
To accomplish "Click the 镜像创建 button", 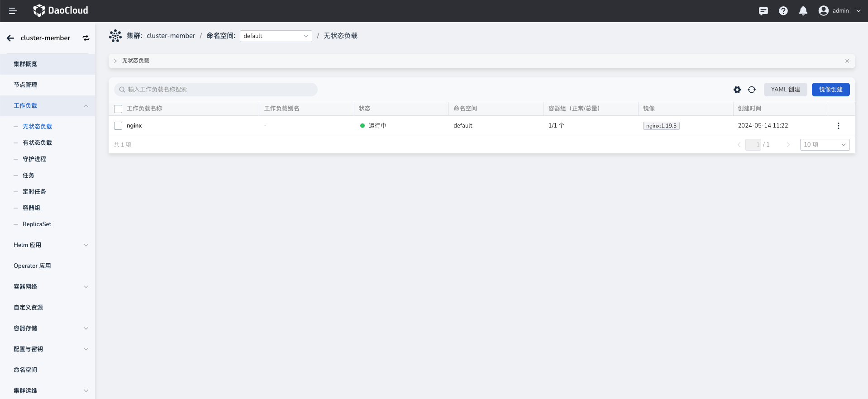I will click(830, 90).
